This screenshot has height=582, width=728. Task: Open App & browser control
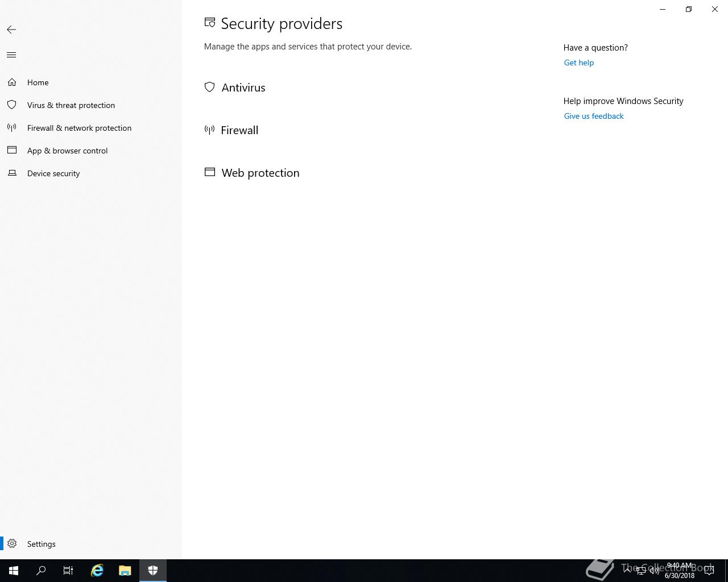[x=91, y=151]
